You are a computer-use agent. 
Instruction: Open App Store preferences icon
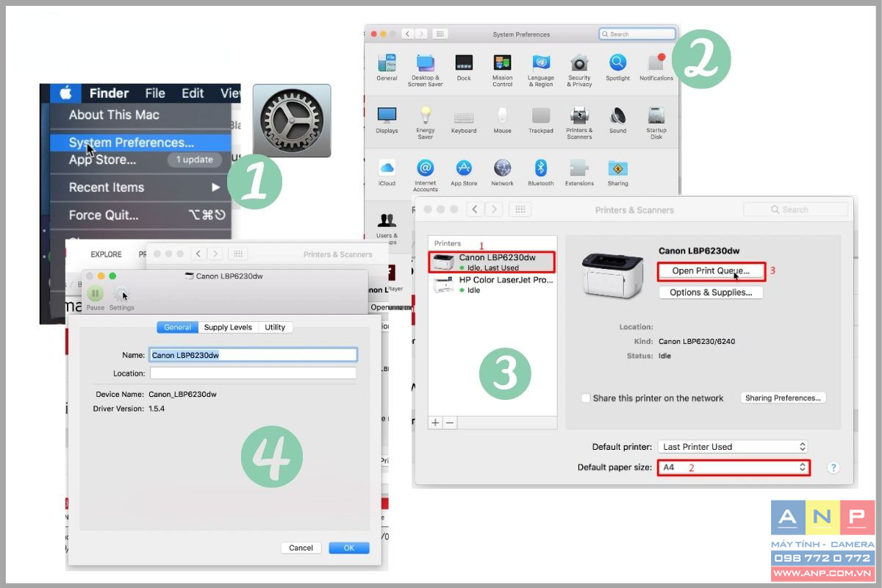pos(464,168)
